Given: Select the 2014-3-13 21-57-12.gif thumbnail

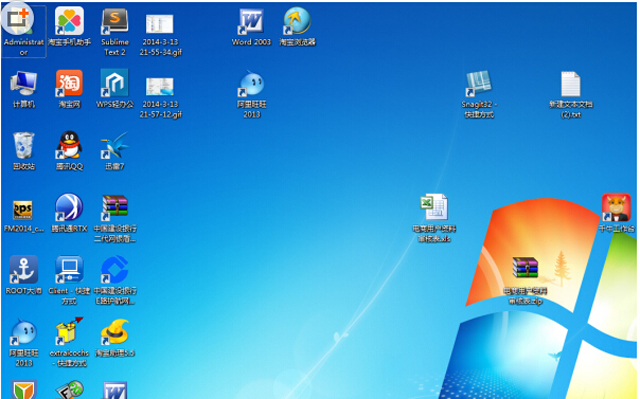Looking at the screenshot, I should 160,86.
